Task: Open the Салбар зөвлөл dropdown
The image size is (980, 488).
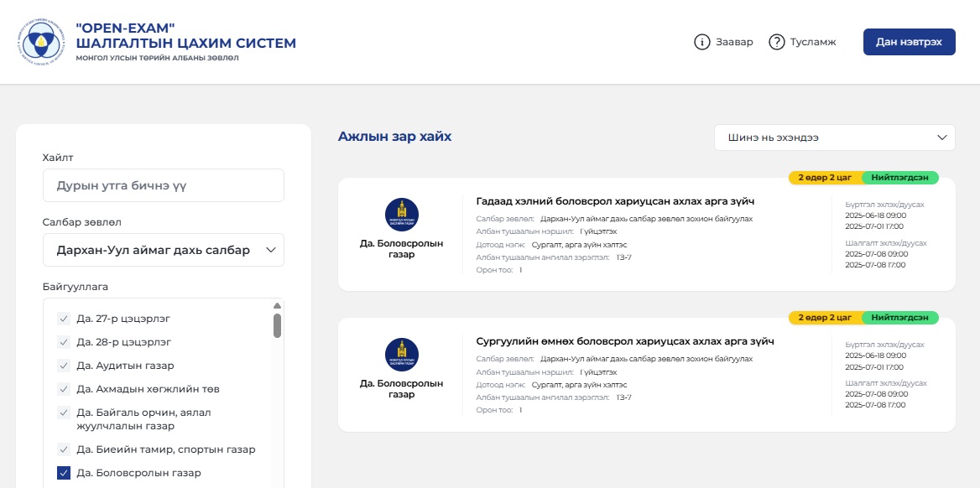Action: point(163,250)
